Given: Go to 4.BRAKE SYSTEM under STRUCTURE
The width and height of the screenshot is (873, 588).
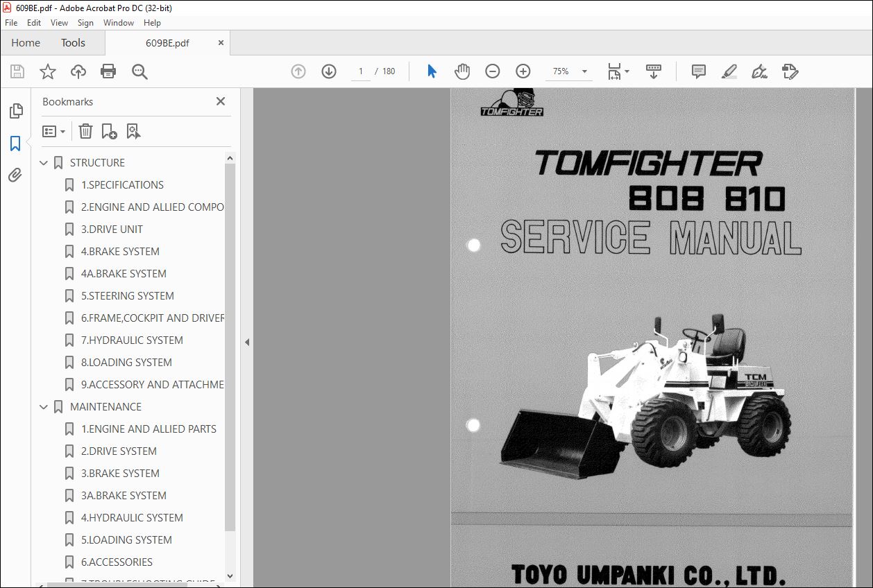Looking at the screenshot, I should (x=120, y=252).
